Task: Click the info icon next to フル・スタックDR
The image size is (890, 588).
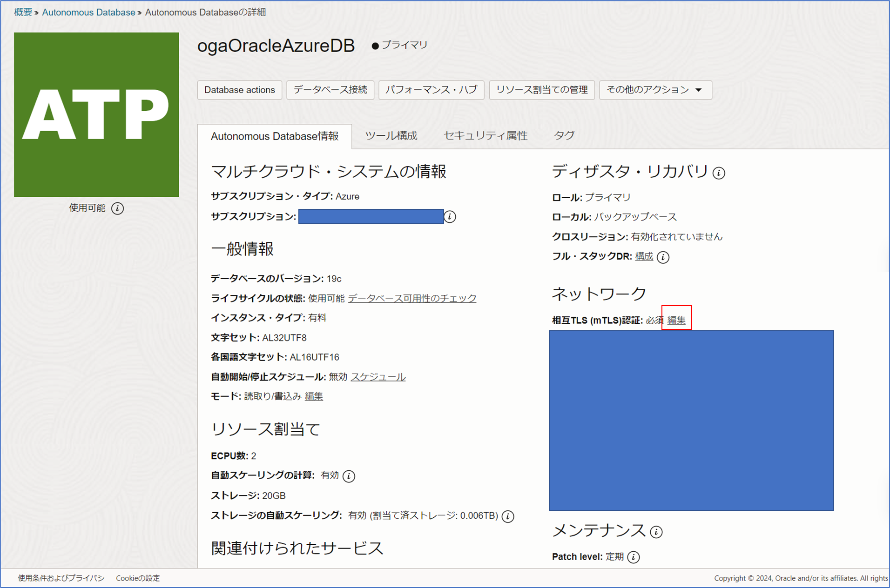Action: tap(663, 257)
